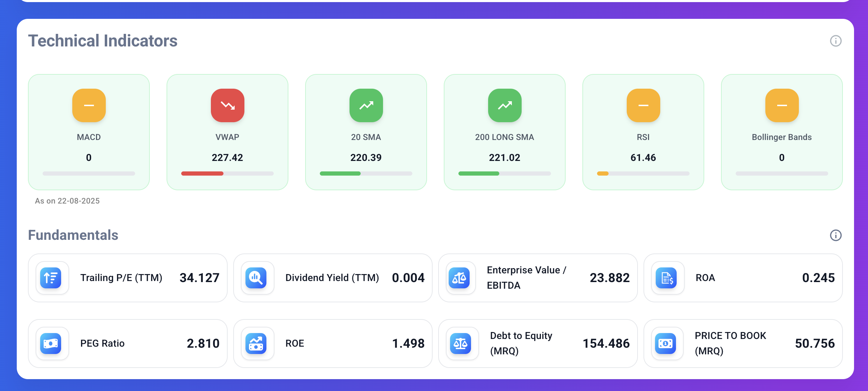
Task: Select the VWAP downtrend icon
Action: (227, 105)
